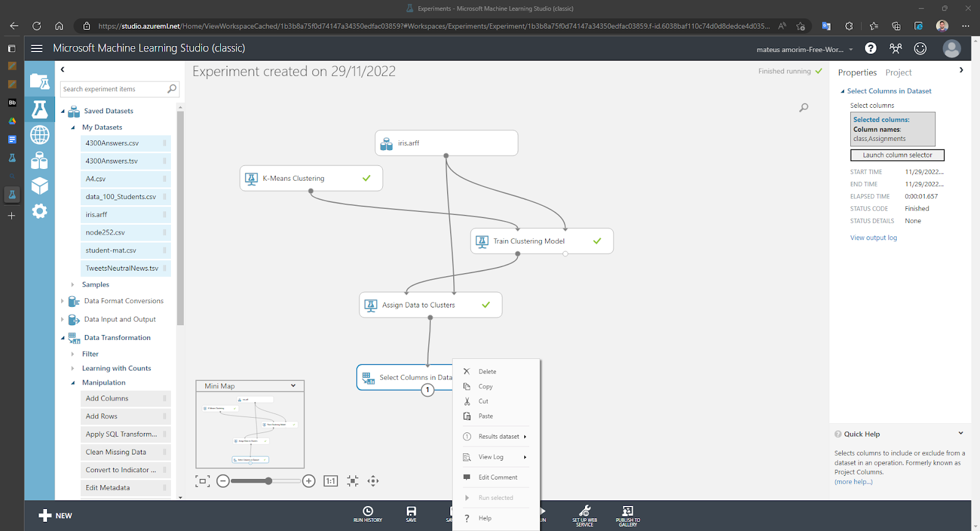Collapse the Quick Help section
The height and width of the screenshot is (531, 980).
960,434
